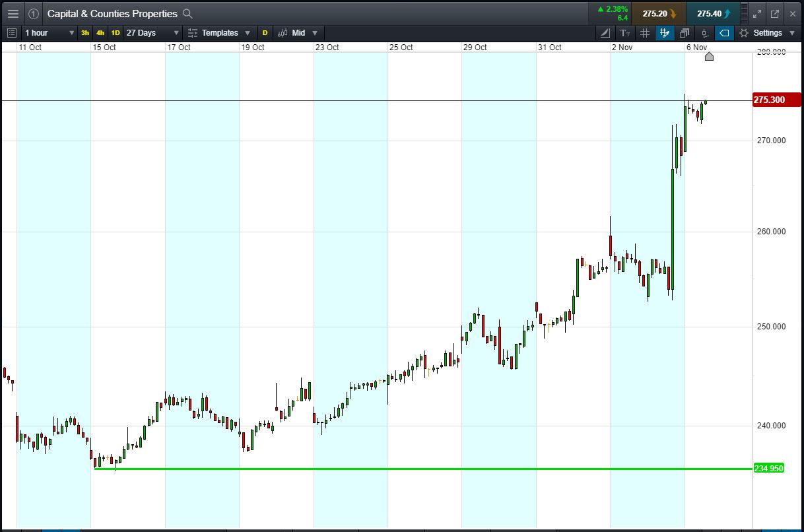
Task: Click the 25 Oct date label
Action: pos(401,47)
